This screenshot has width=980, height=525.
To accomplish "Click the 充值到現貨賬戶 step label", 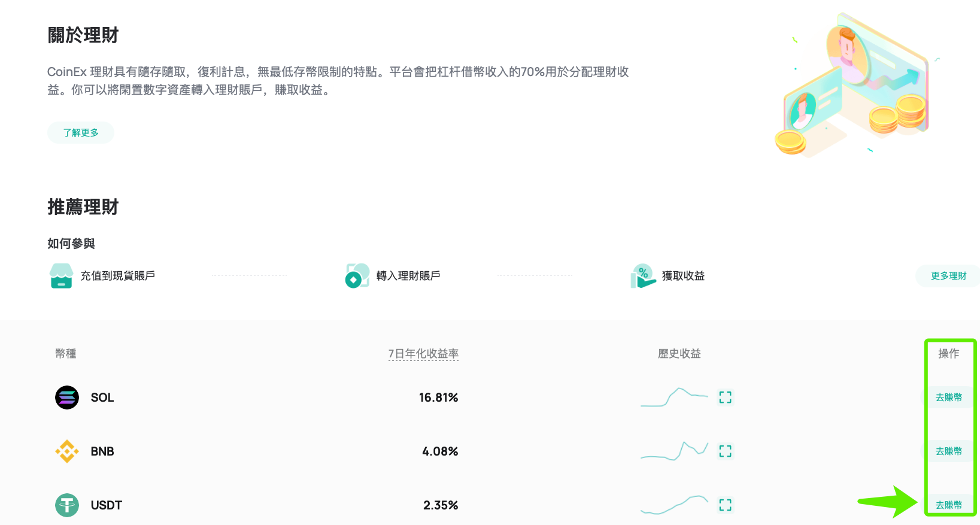I will tap(118, 276).
